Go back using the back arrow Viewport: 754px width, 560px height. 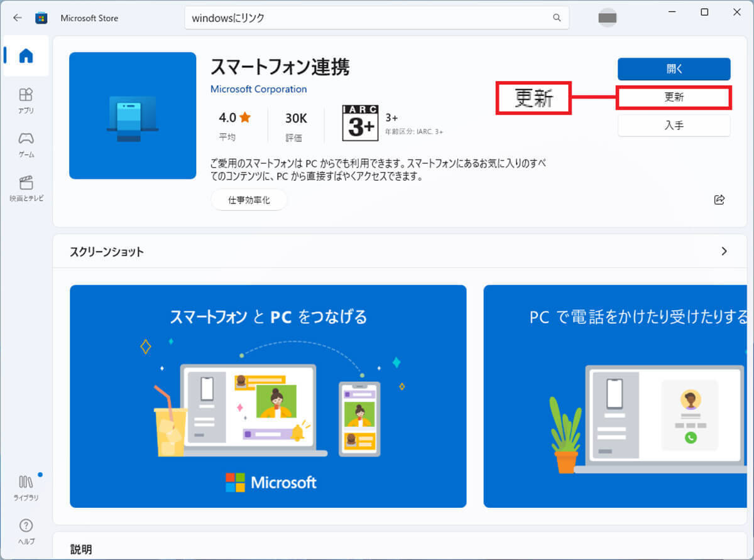(x=17, y=18)
